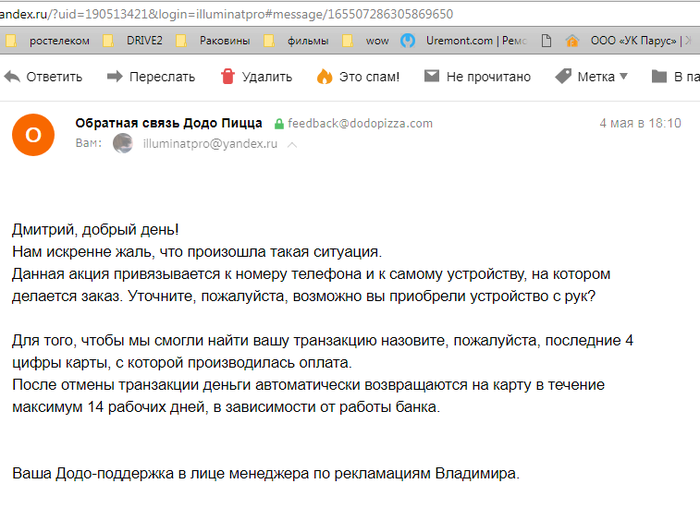Click the orange sender avatar circle
Viewport: 700px width, 508px height.
pos(33,135)
